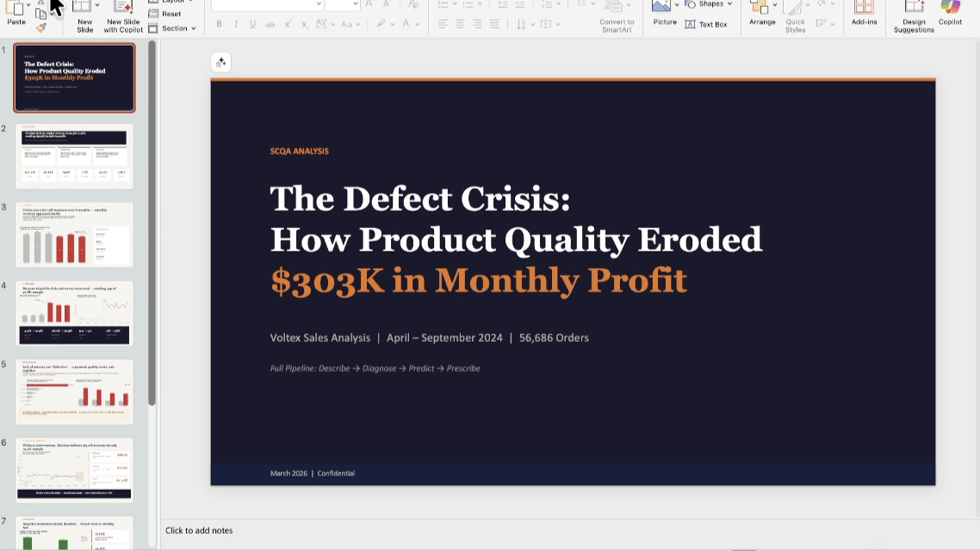Open the font name combo box
This screenshot has width=980, height=551.
266,4
